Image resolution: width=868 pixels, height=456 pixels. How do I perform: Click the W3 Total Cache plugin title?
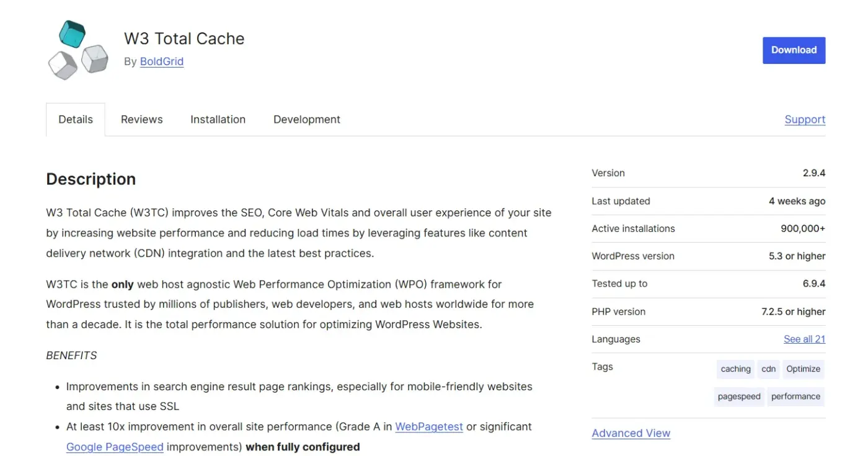pos(184,38)
